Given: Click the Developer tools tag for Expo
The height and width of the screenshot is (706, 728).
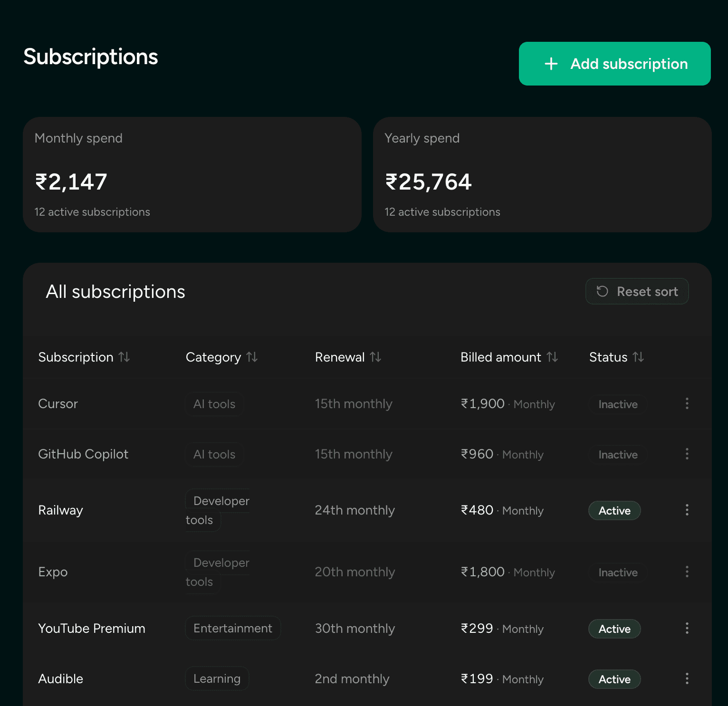Looking at the screenshot, I should 218,572.
